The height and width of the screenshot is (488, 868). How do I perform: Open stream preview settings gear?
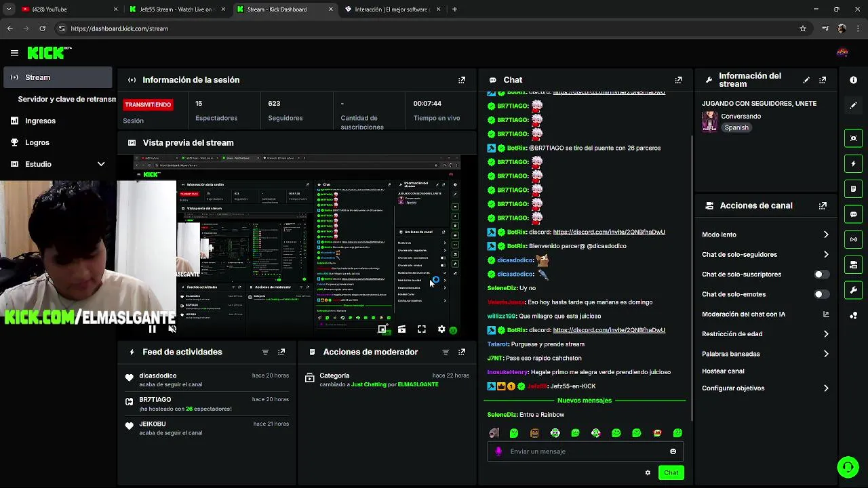441,329
